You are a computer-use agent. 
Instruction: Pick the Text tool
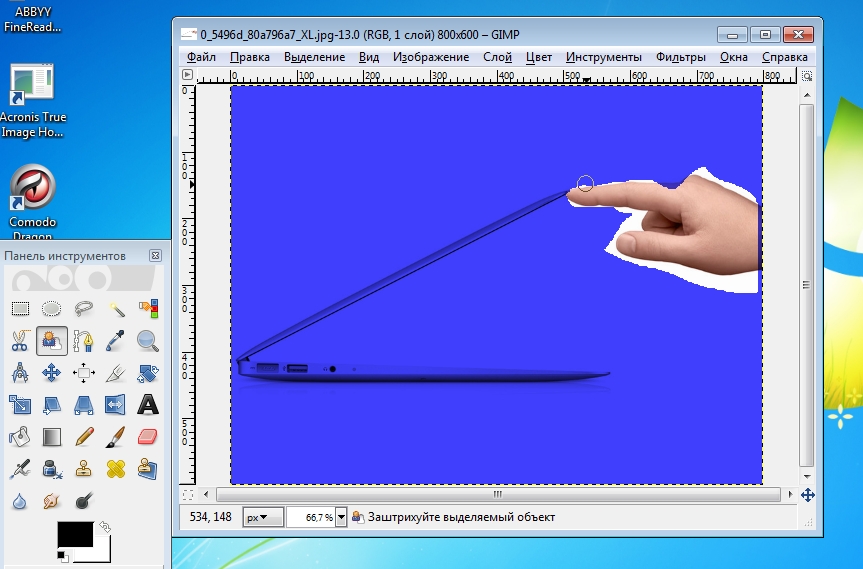[x=148, y=405]
